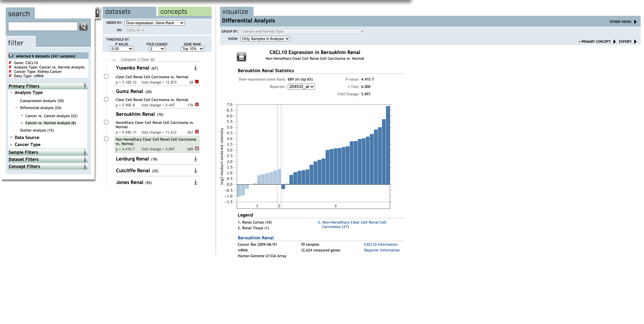The height and width of the screenshot is (324, 644).
Task: Open the Show samples dropdown
Action: (x=265, y=39)
